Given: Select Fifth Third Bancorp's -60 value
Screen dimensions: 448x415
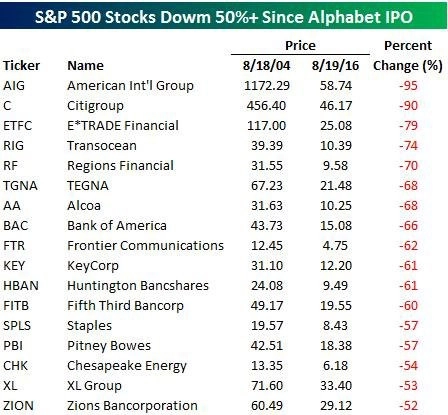Looking at the screenshot, I should click(408, 306).
